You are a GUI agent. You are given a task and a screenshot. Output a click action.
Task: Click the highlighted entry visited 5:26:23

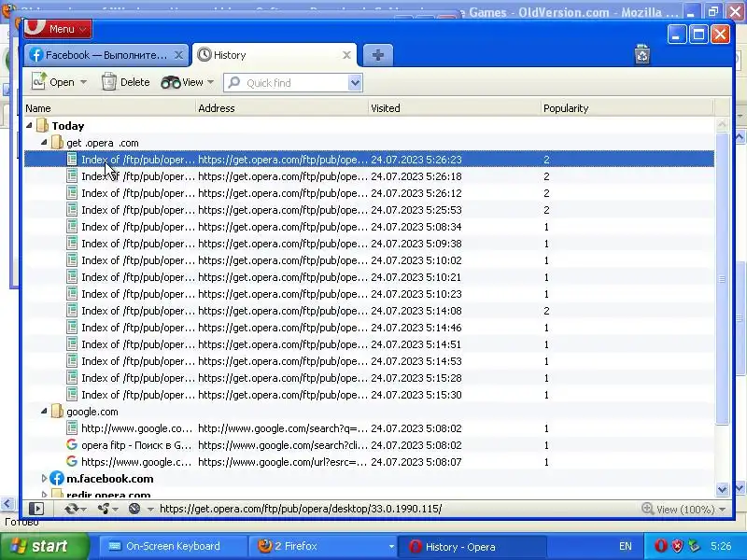click(369, 159)
